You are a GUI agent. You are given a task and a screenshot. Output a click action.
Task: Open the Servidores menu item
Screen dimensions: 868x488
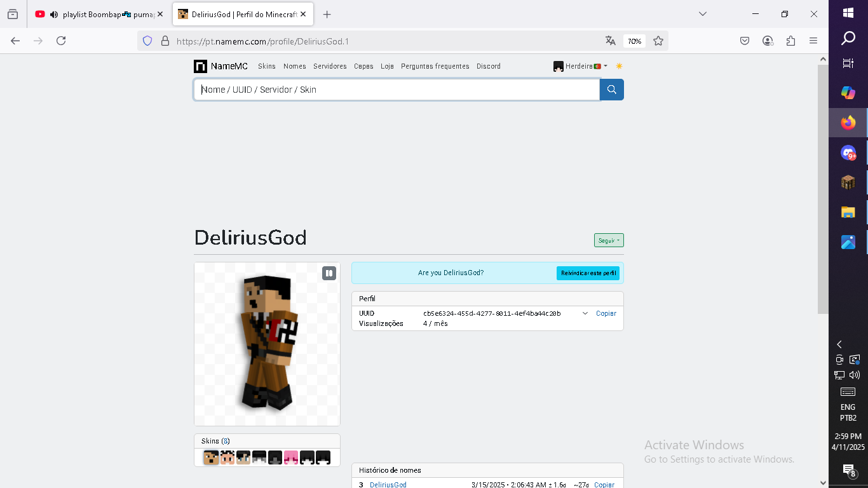click(330, 66)
